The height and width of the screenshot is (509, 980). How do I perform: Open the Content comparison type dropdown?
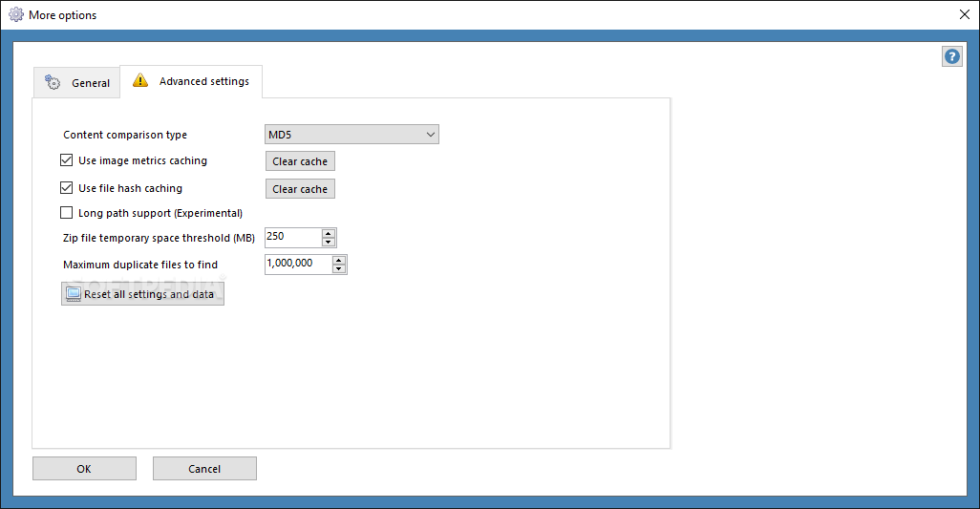352,135
